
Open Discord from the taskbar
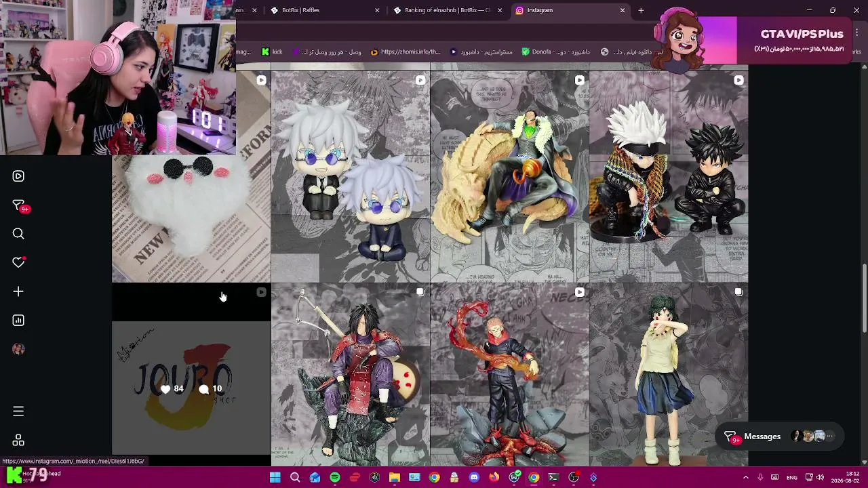pyautogui.click(x=474, y=477)
